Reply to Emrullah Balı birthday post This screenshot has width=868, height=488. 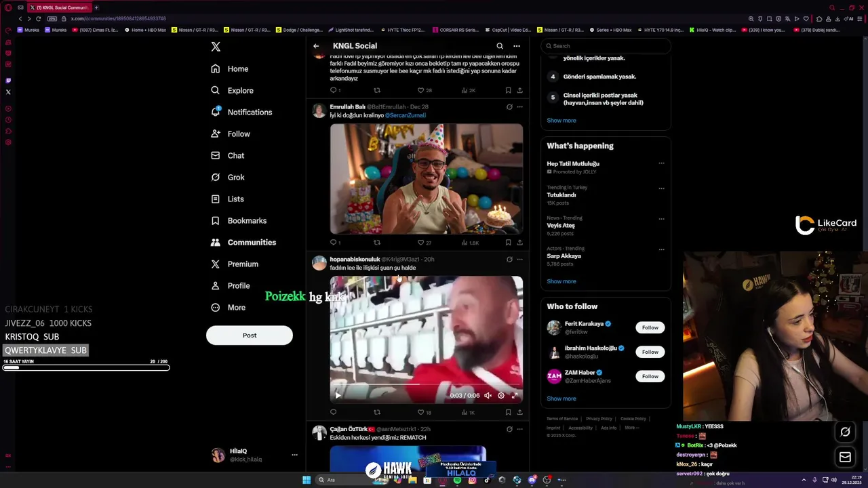pos(334,242)
